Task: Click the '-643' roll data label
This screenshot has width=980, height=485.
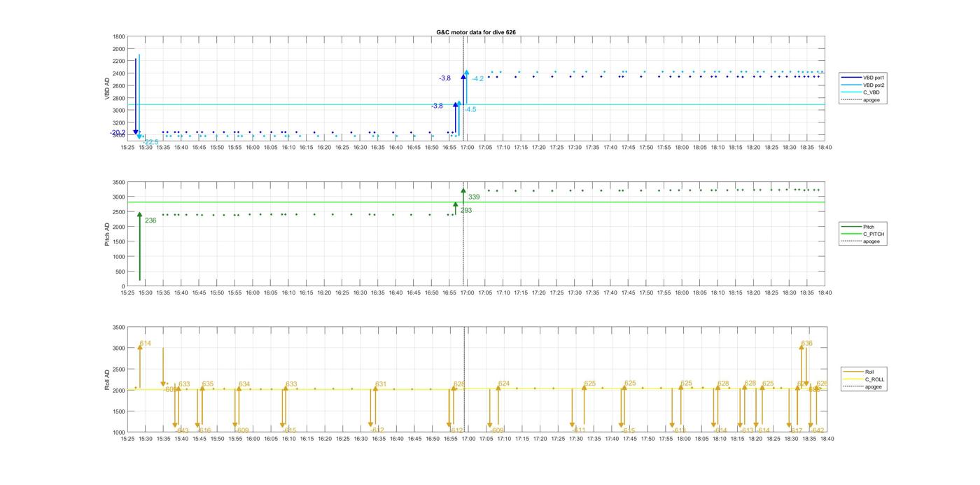Action: tap(182, 430)
